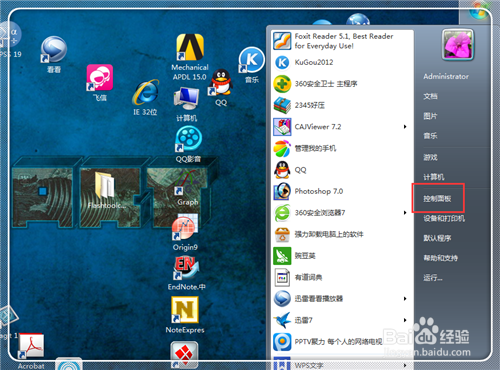Screen dimensions: 500x370
Task: Open 强力卸载电脑上的软件 entry
Action: pyautogui.click(x=342, y=234)
